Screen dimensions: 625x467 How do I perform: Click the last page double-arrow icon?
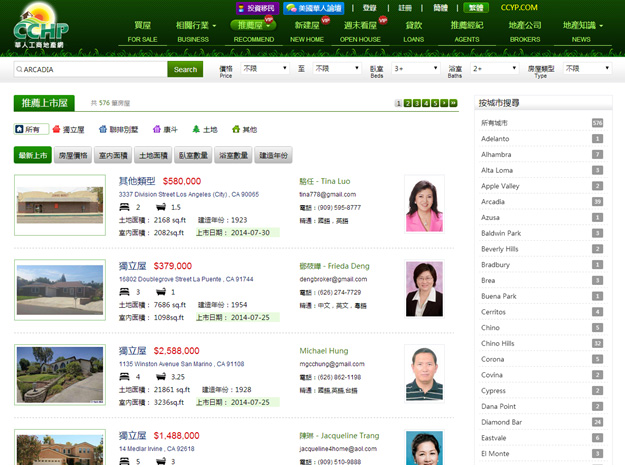click(453, 103)
